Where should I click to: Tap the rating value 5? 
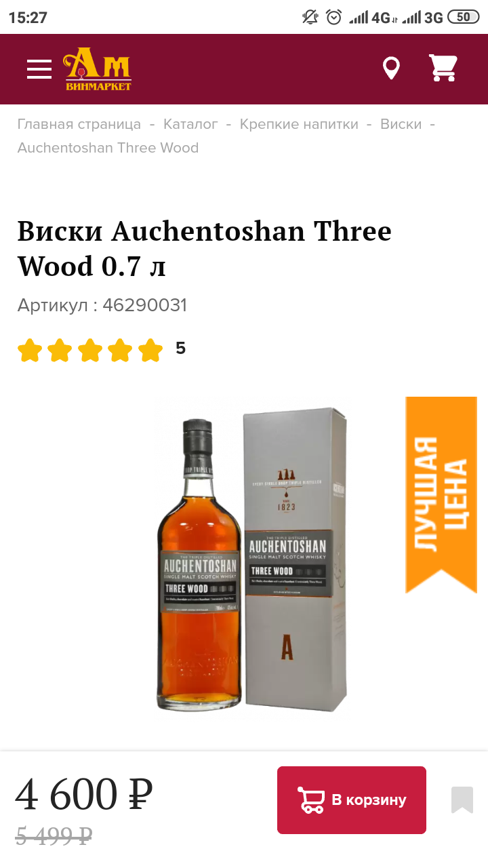coord(180,349)
